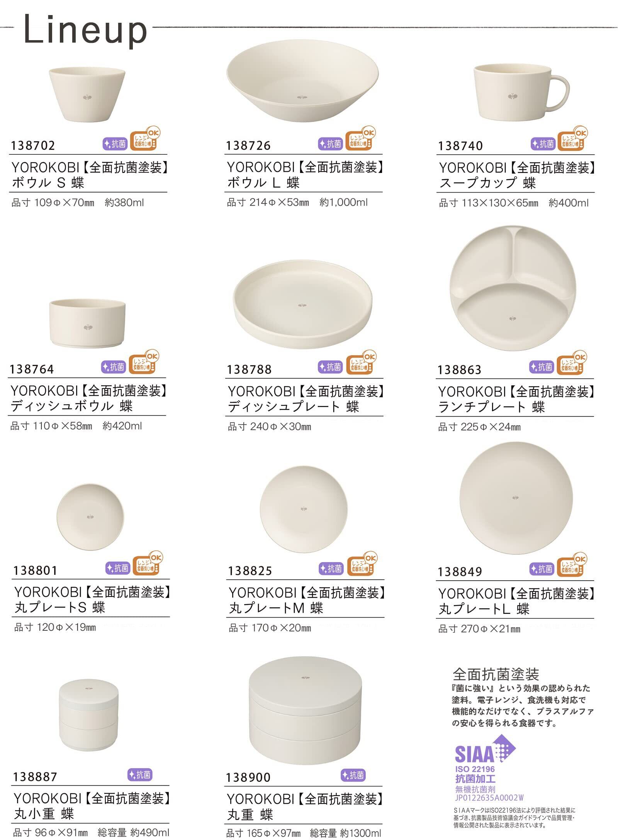Select the Bowl L product image
The height and width of the screenshot is (840, 618).
pos(302,81)
